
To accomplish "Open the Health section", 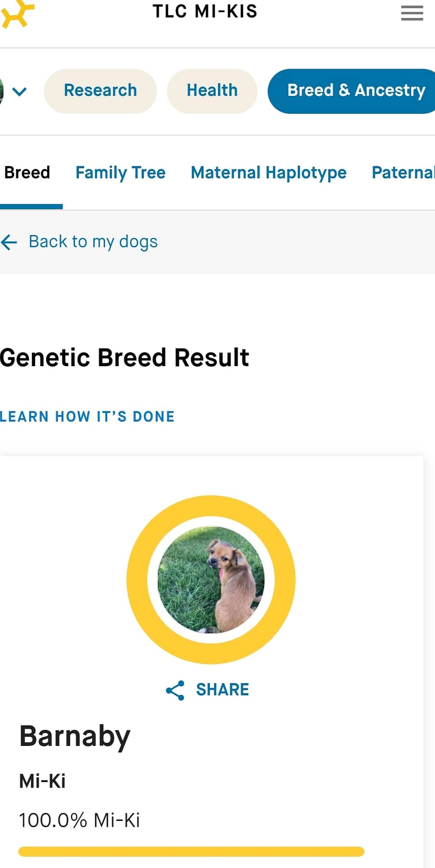I will point(212,90).
